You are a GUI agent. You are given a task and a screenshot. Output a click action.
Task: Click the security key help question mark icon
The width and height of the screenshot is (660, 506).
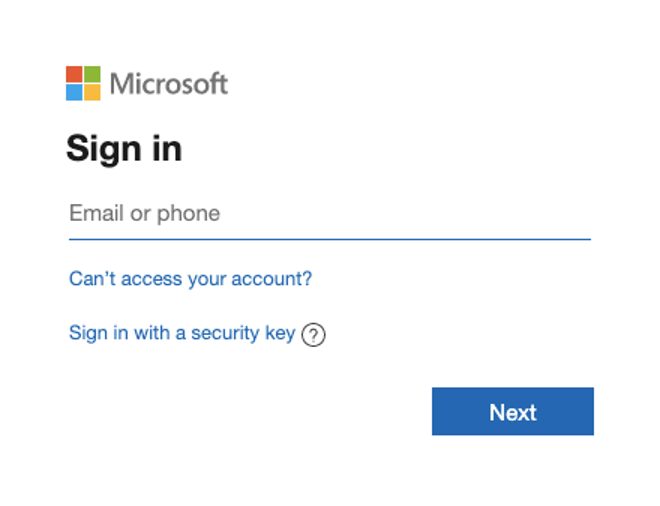click(x=313, y=335)
